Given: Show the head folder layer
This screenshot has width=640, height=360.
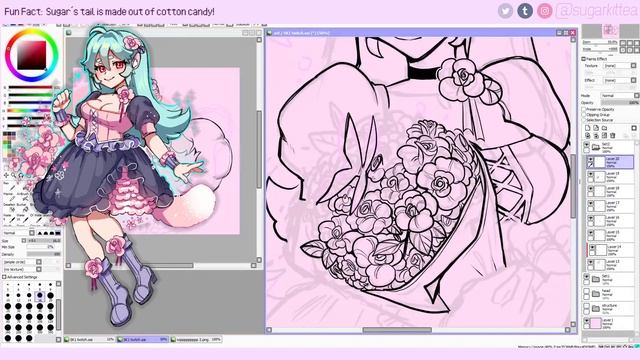Looking at the screenshot, I should [587, 291].
